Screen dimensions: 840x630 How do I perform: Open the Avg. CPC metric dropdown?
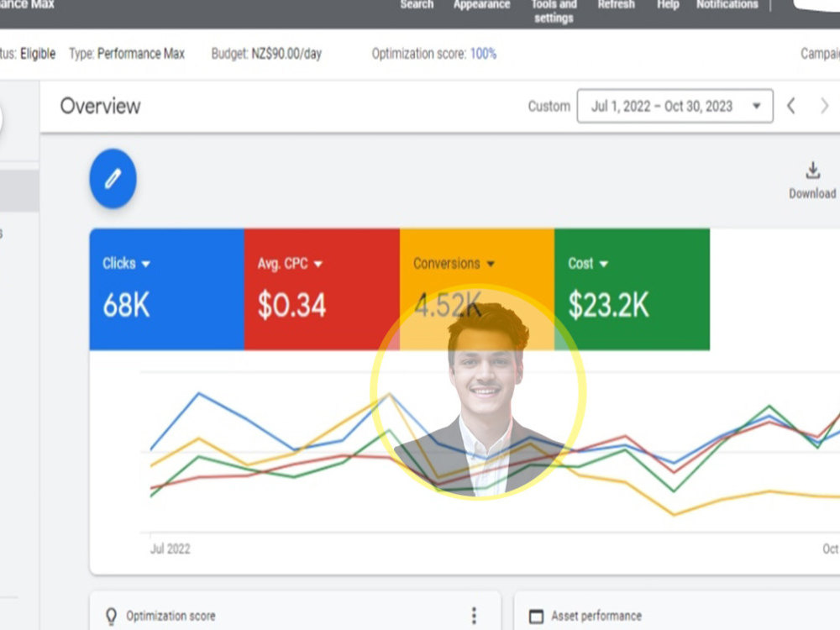point(290,264)
